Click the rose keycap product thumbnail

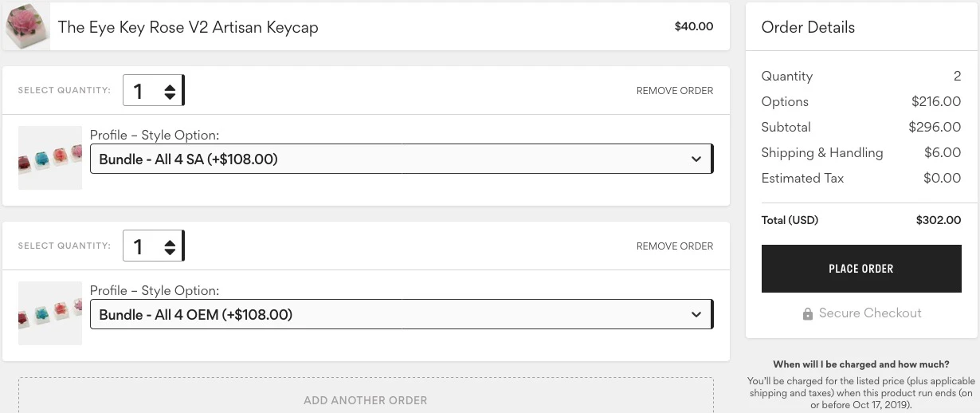(x=26, y=26)
